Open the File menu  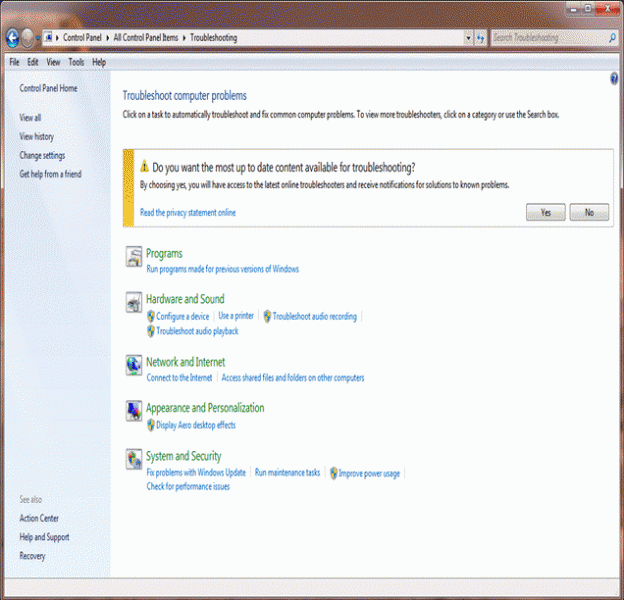click(x=14, y=62)
